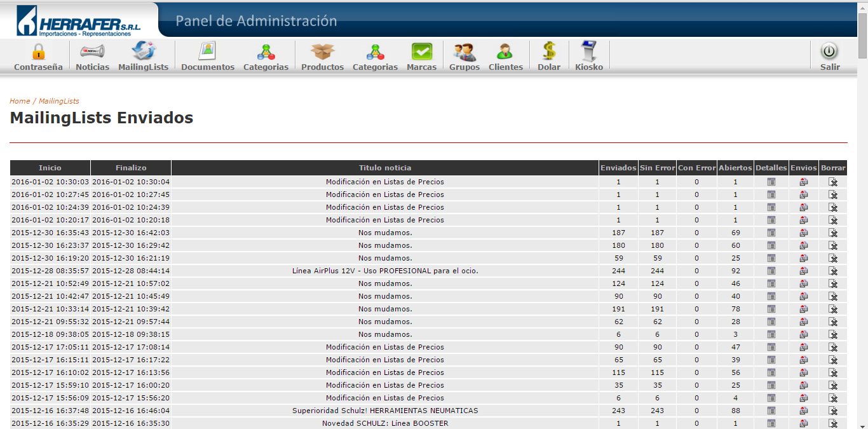Viewport: 868px width, 429px height.
Task: Click the Borrar column header
Action: 833,168
